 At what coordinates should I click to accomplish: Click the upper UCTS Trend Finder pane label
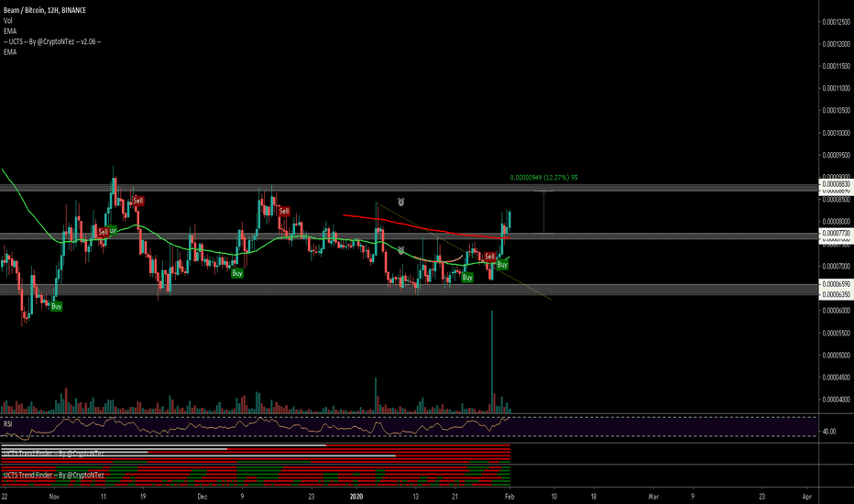click(x=53, y=454)
